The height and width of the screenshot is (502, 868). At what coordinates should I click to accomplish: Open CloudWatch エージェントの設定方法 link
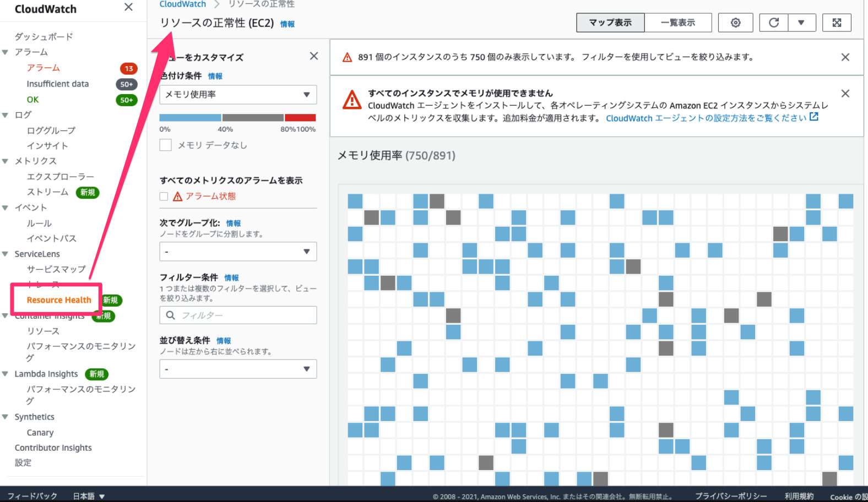click(x=706, y=118)
